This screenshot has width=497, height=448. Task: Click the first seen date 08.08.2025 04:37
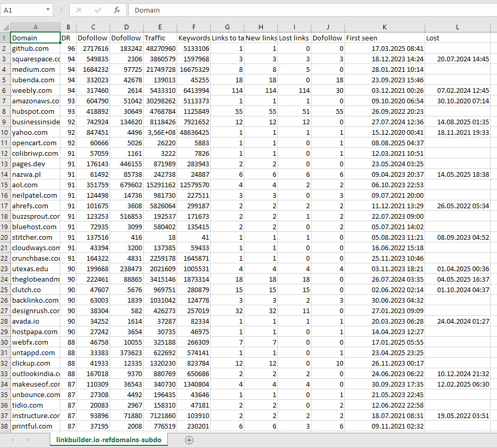point(384,143)
